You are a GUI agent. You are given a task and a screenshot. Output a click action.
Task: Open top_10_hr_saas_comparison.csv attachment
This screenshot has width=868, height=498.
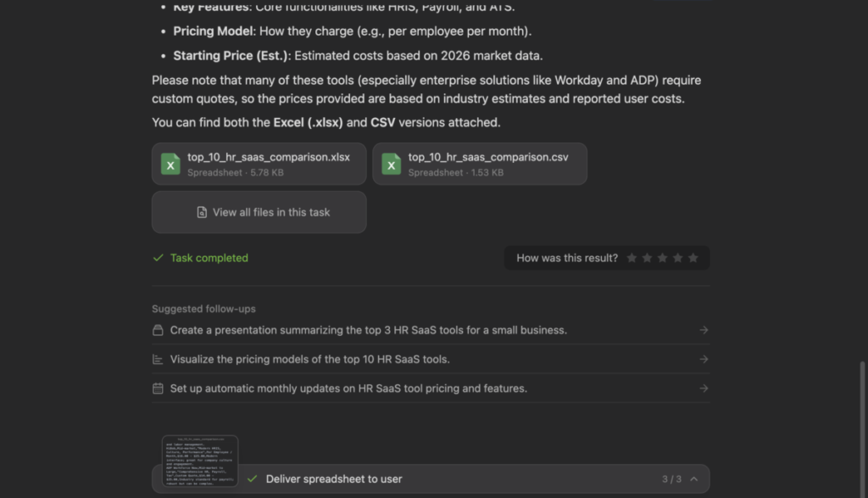[x=488, y=157]
